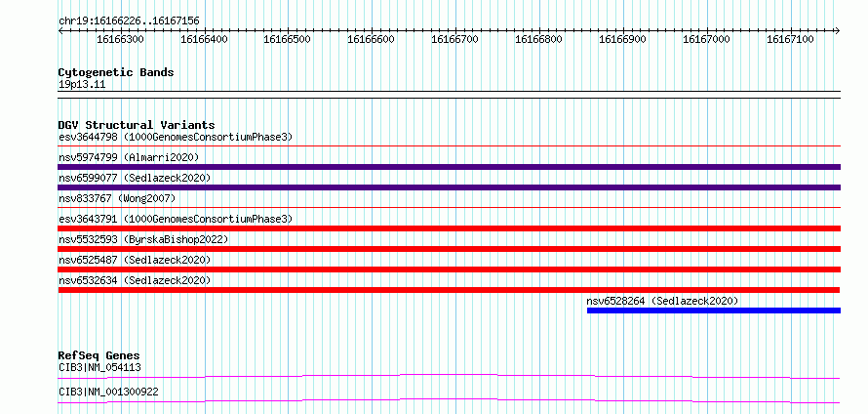This screenshot has width=868, height=414.
Task: Click the Cytogenetic Bands track heading
Action: click(x=116, y=72)
